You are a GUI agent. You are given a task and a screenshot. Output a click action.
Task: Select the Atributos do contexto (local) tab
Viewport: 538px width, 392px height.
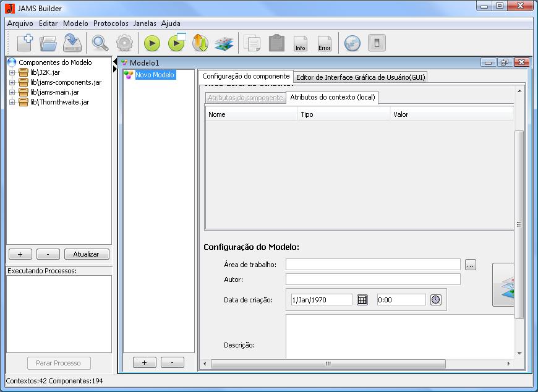pos(332,98)
